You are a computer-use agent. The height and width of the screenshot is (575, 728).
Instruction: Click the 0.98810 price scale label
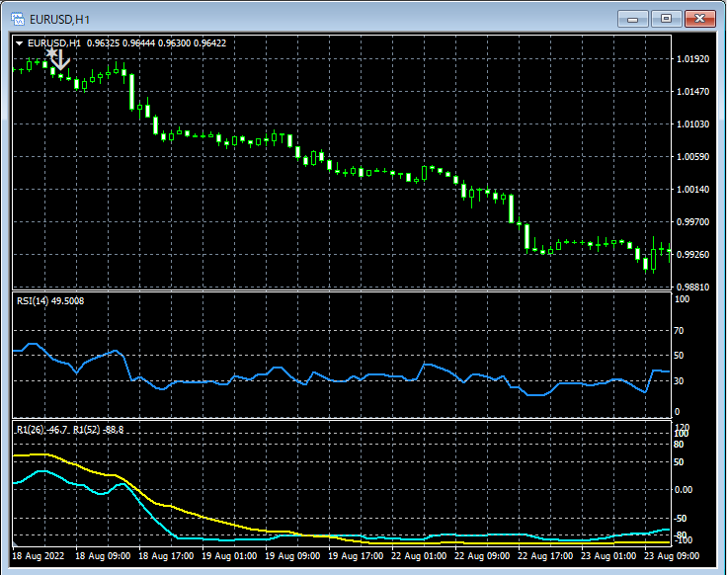point(690,287)
